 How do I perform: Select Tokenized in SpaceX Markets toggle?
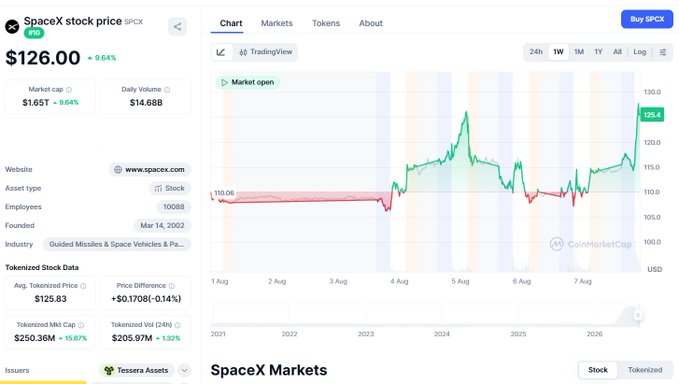645,370
